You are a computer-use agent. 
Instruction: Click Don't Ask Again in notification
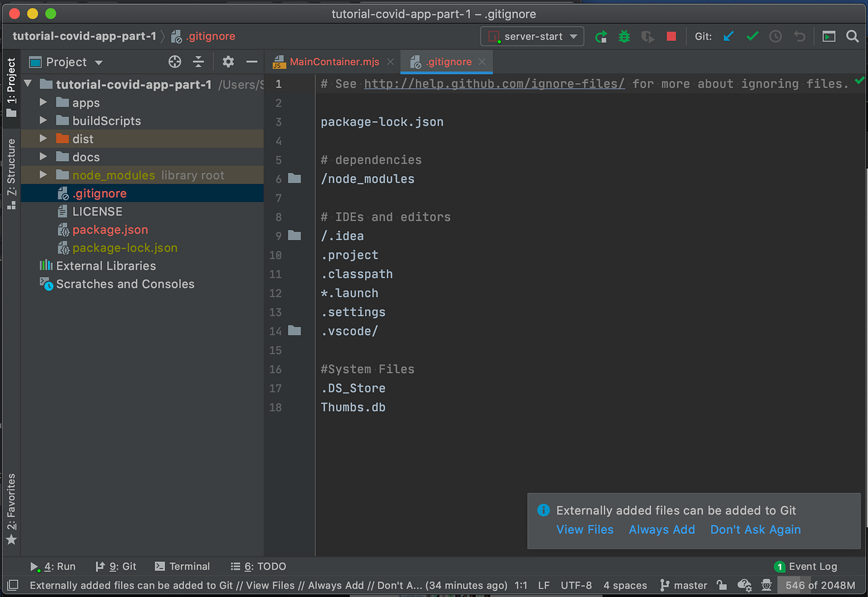click(x=755, y=529)
